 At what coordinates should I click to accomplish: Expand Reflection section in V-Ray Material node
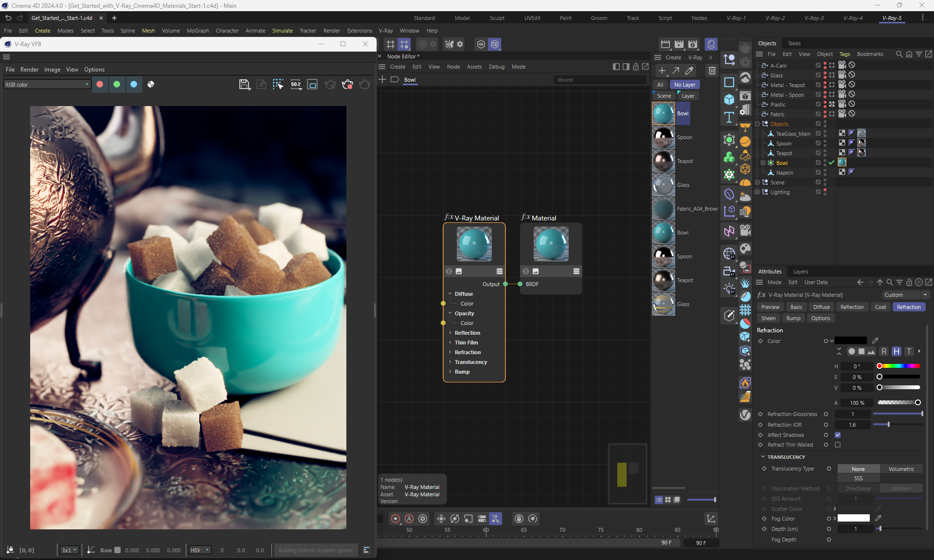(450, 333)
